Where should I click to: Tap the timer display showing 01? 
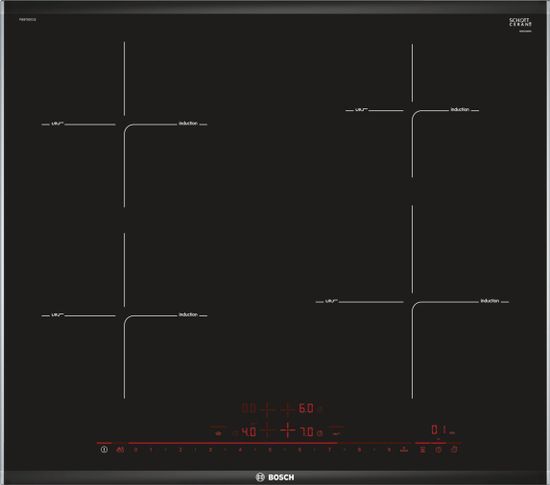439,430
